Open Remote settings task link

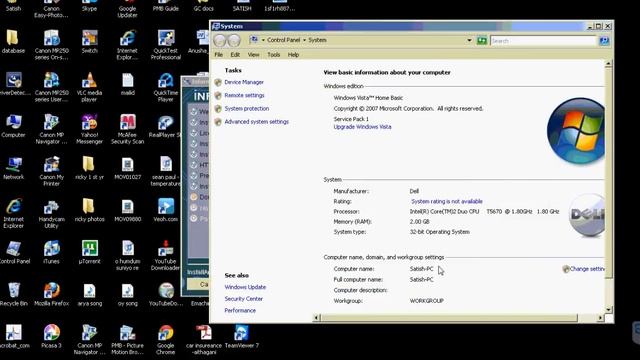[244, 95]
